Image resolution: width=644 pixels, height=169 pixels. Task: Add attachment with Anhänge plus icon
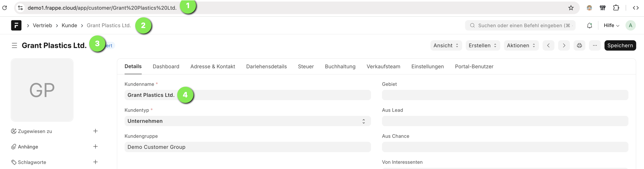coord(95,146)
